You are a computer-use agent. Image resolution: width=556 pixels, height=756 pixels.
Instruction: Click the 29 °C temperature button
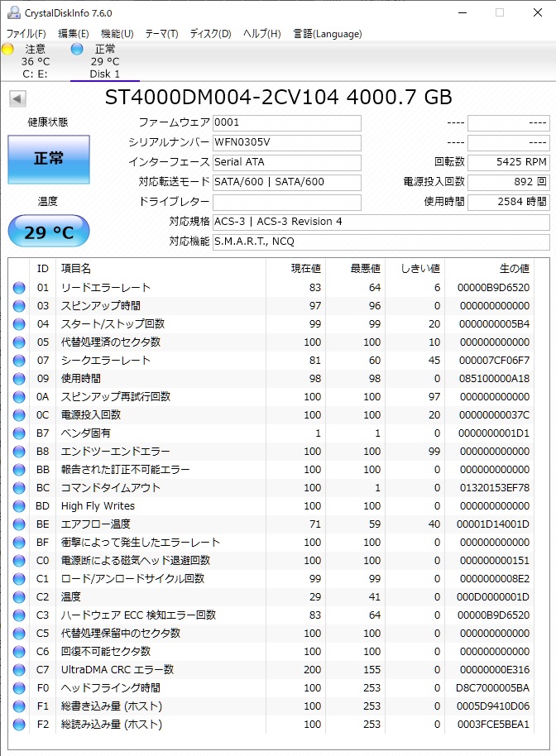pyautogui.click(x=48, y=232)
